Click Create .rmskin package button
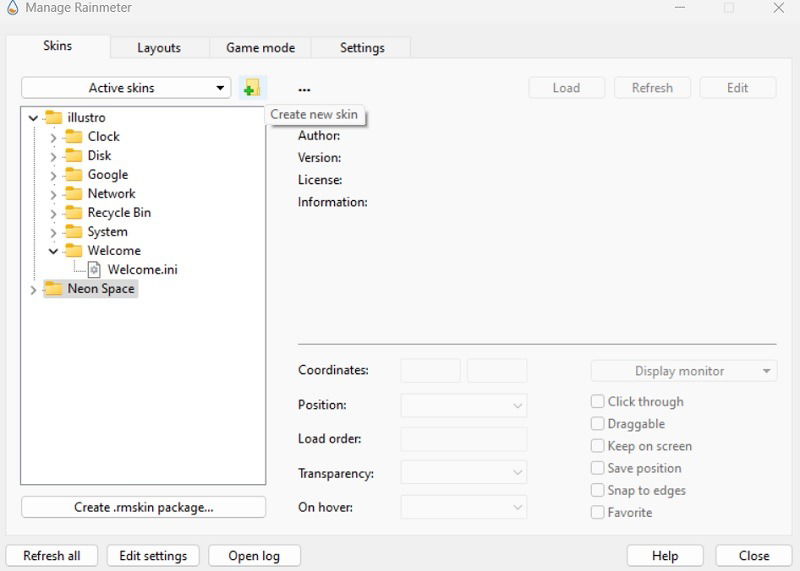Screen dimensions: 800x571 [x=144, y=507]
